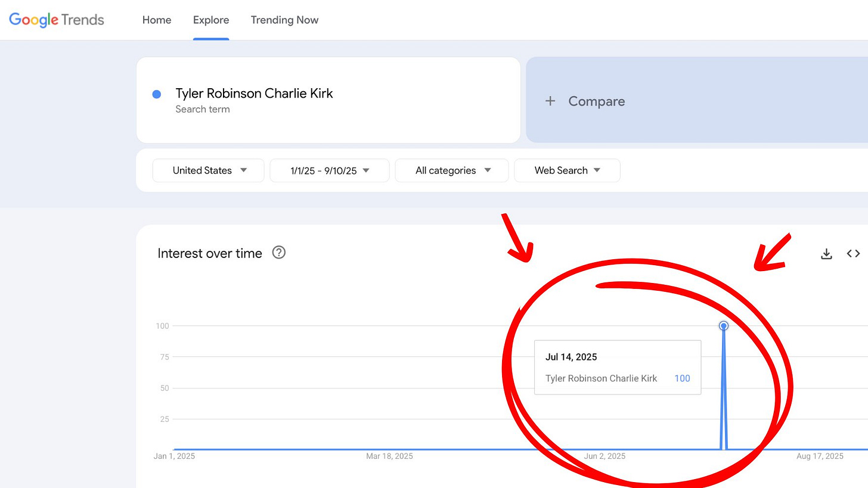Click the Aug 17, 2025 axis label
The height and width of the screenshot is (488, 868).
click(x=820, y=456)
